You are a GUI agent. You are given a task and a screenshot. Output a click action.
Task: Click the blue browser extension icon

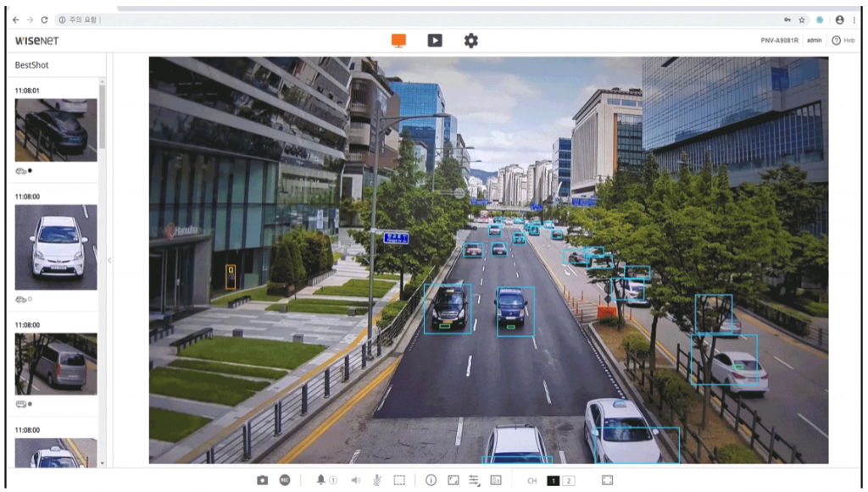[820, 20]
